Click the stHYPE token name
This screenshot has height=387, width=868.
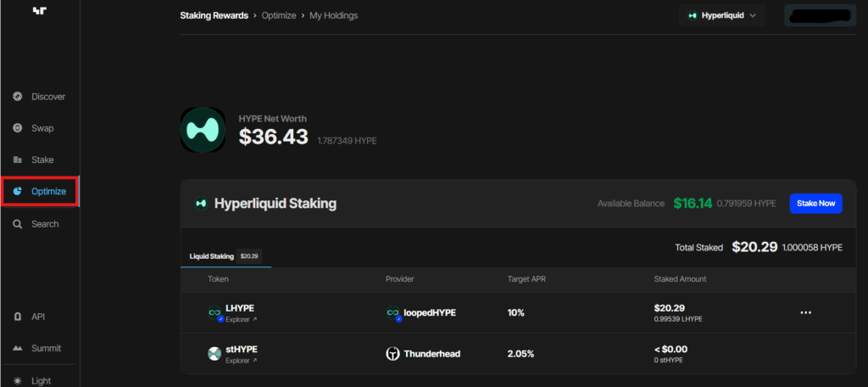(x=242, y=349)
